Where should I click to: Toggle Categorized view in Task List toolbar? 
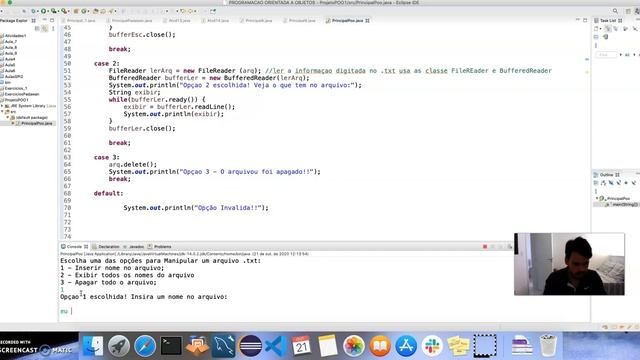[608, 29]
